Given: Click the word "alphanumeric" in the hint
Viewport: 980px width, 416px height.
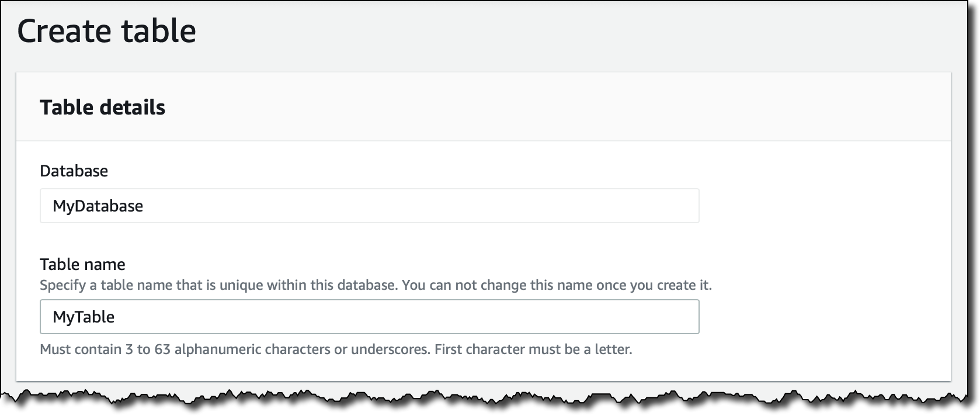Looking at the screenshot, I should (217, 350).
